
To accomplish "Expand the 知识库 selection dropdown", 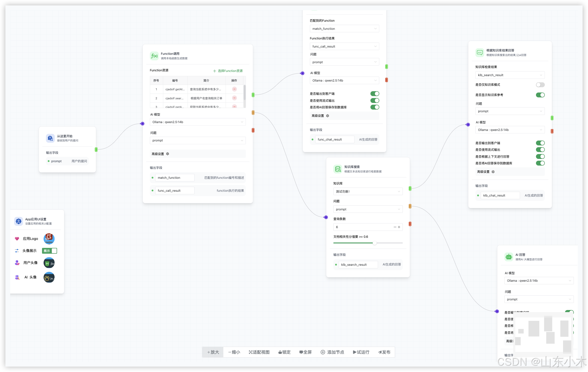I will point(367,191).
